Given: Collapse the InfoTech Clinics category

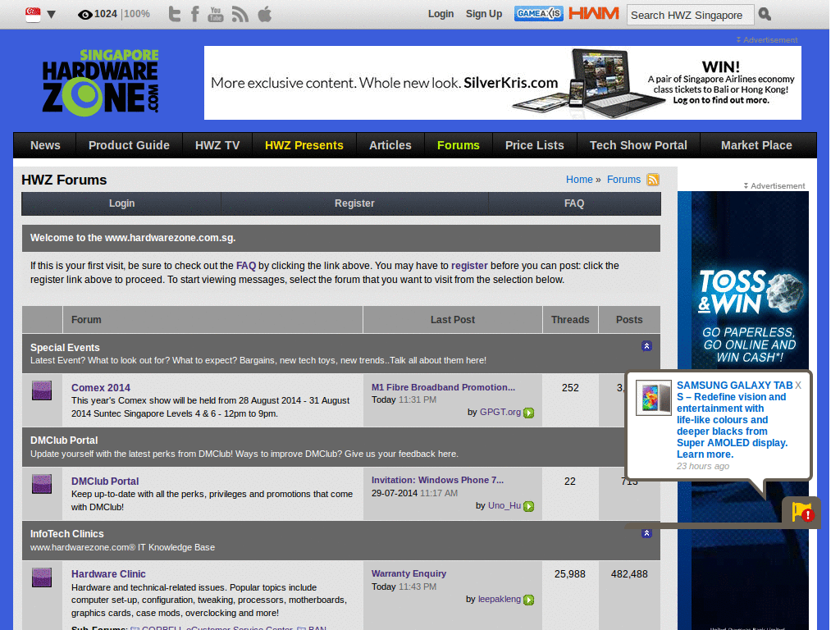Looking at the screenshot, I should (x=646, y=533).
